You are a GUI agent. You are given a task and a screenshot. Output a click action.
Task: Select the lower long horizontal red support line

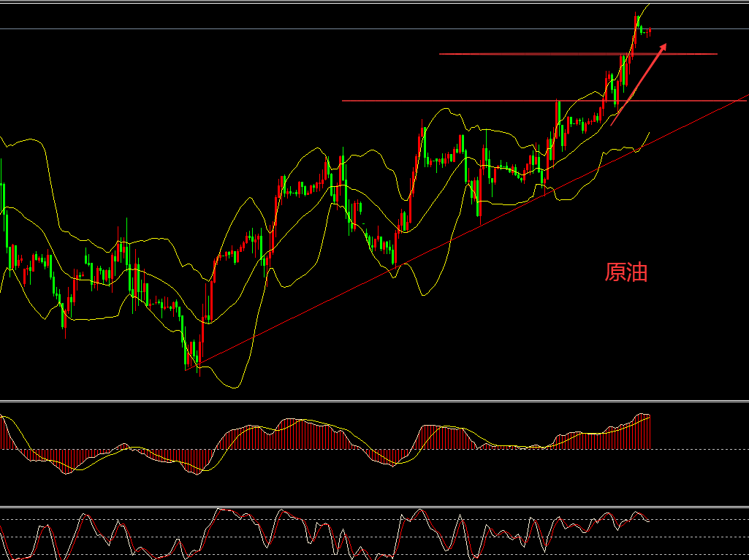point(544,101)
